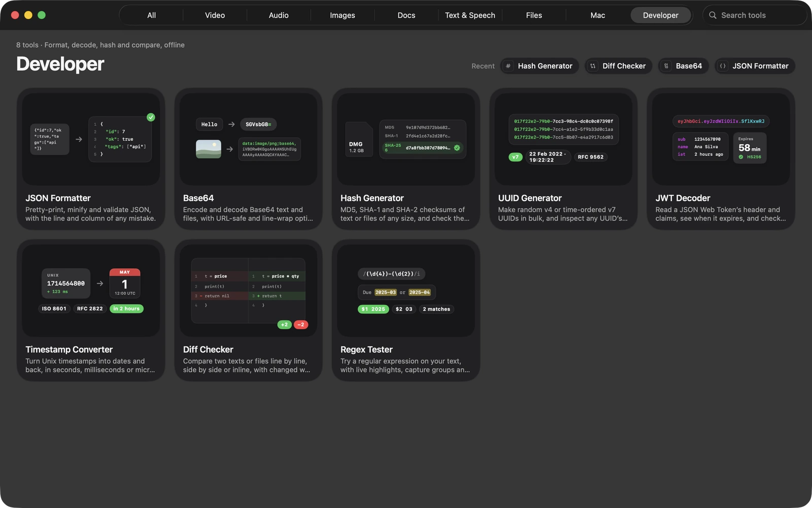Focus the Search tools field
This screenshot has height=508, width=812.
754,15
